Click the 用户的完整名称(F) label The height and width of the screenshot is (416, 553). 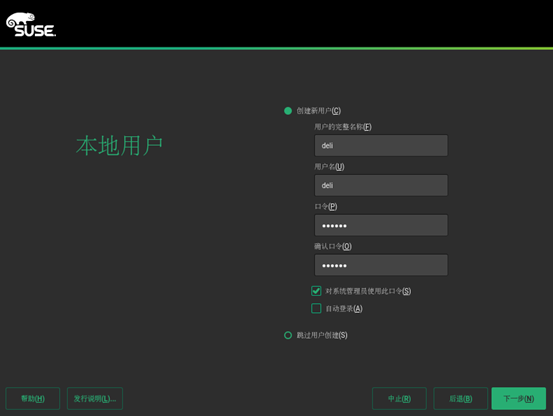pyautogui.click(x=343, y=127)
